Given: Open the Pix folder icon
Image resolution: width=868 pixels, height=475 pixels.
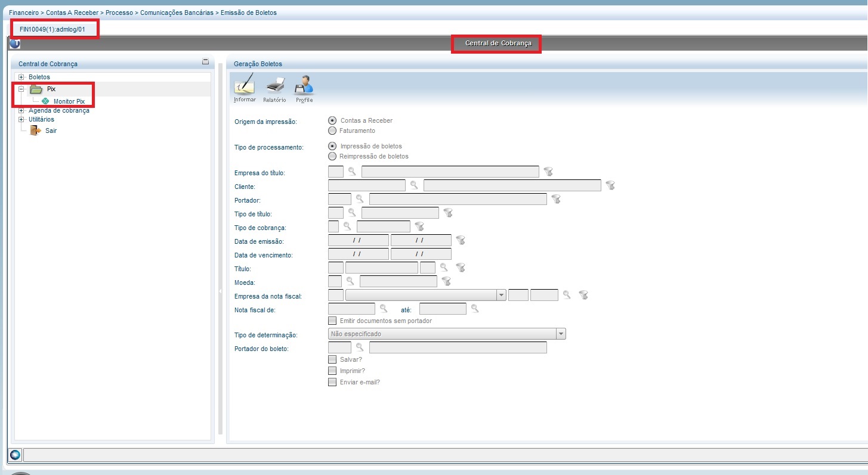Looking at the screenshot, I should pyautogui.click(x=36, y=89).
